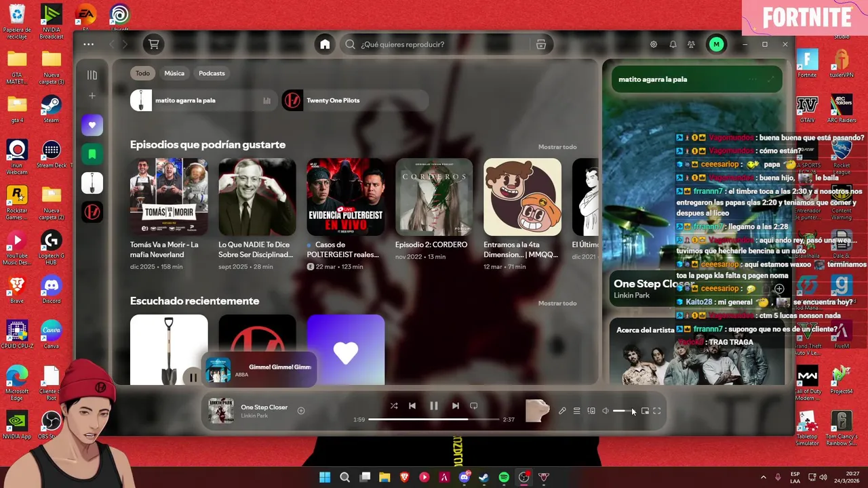Image resolution: width=868 pixels, height=488 pixels.
Task: Show hidden system tray icons
Action: click(x=763, y=477)
